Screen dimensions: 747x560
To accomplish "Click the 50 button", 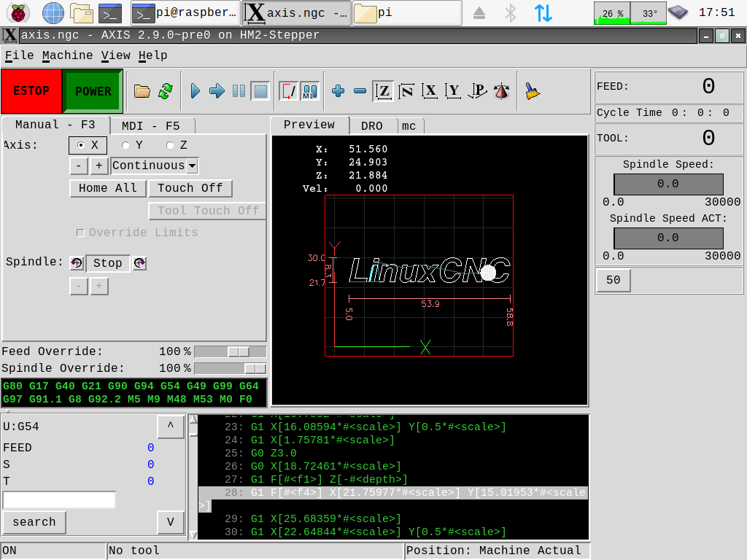I will point(613,280).
